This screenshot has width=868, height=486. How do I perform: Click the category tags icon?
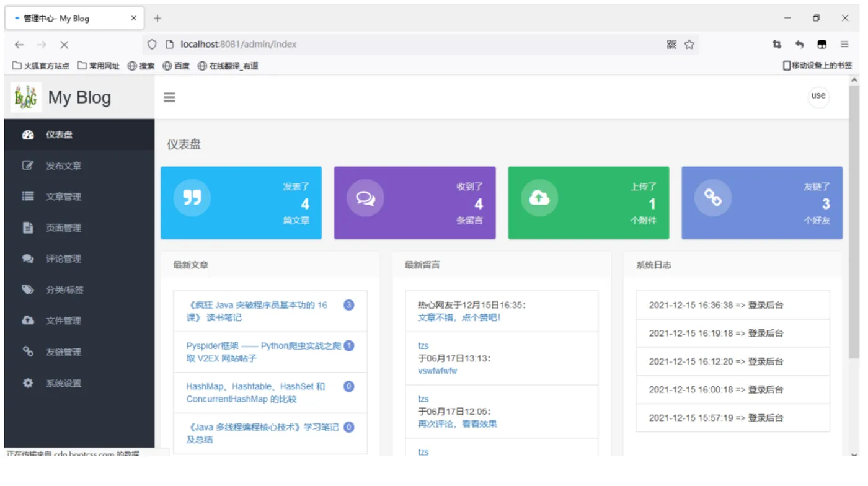(28, 289)
